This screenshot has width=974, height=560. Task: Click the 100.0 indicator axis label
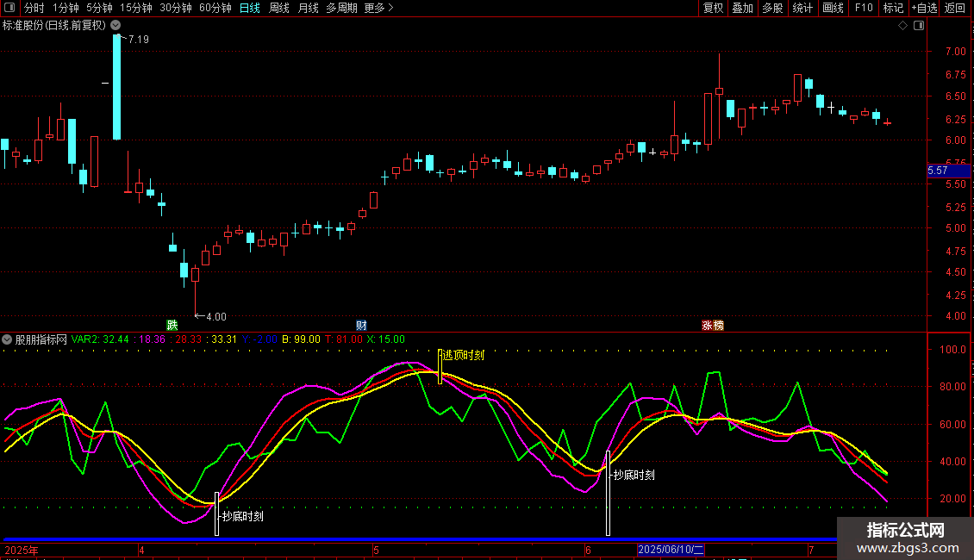coord(952,350)
